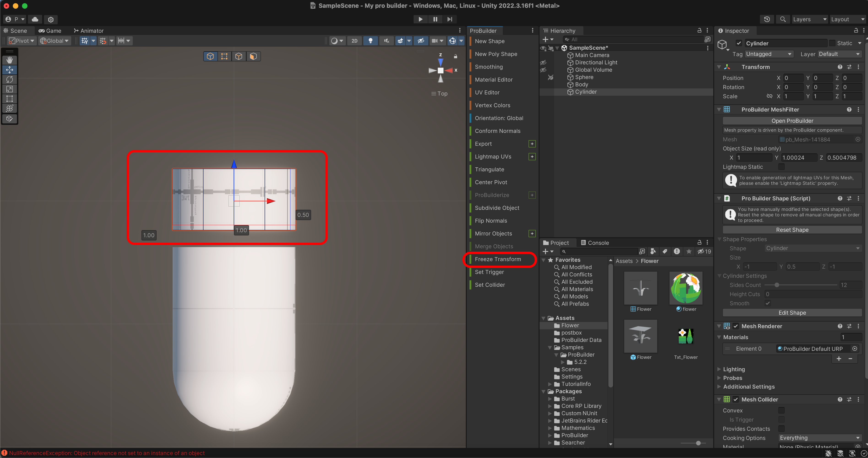Click the Reset Shape button
Image resolution: width=868 pixels, height=458 pixels.
pyautogui.click(x=792, y=230)
